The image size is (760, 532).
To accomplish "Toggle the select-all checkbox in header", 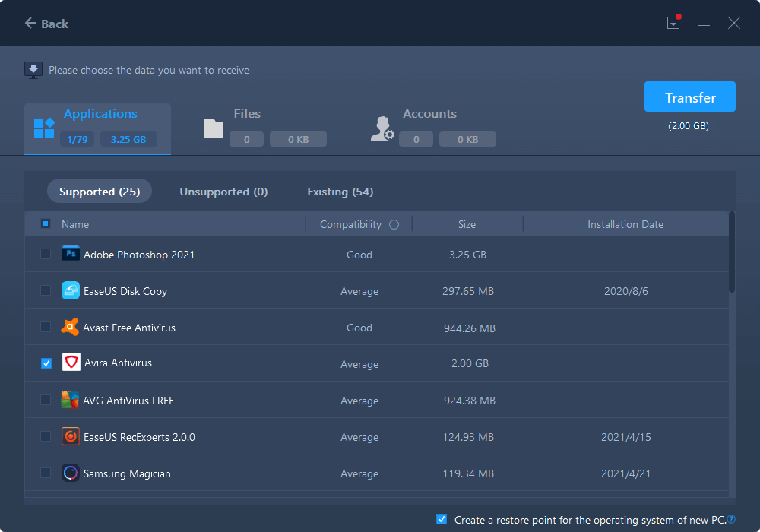I will (x=46, y=223).
